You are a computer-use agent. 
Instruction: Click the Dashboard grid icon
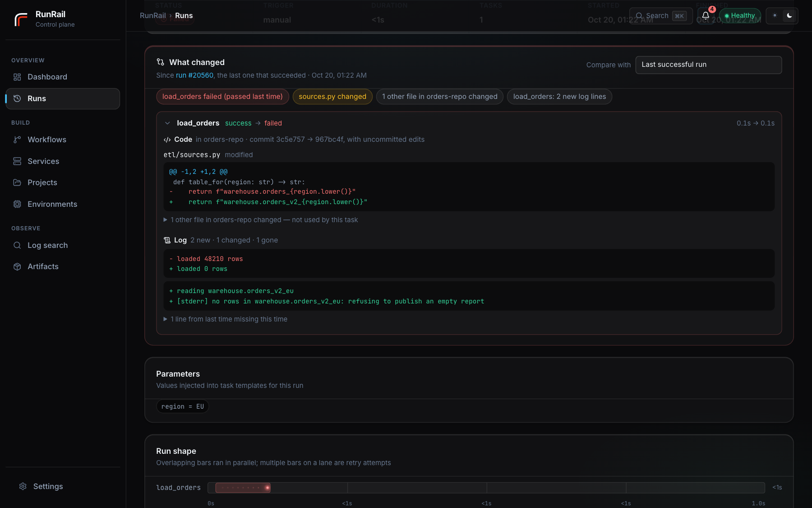pos(17,77)
